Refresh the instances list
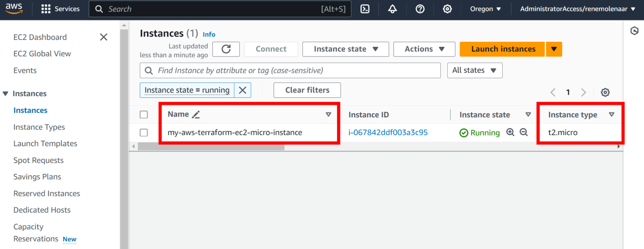This screenshot has height=249, width=644. (226, 49)
